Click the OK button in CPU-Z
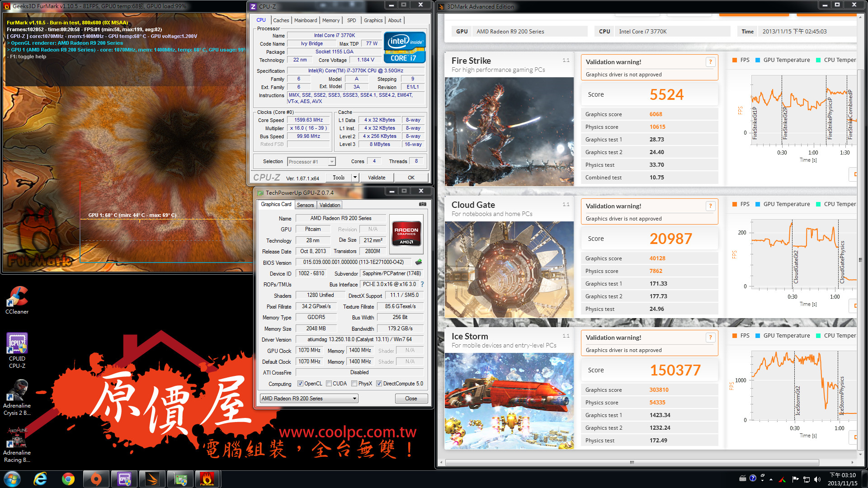The height and width of the screenshot is (488, 868). coord(411,178)
